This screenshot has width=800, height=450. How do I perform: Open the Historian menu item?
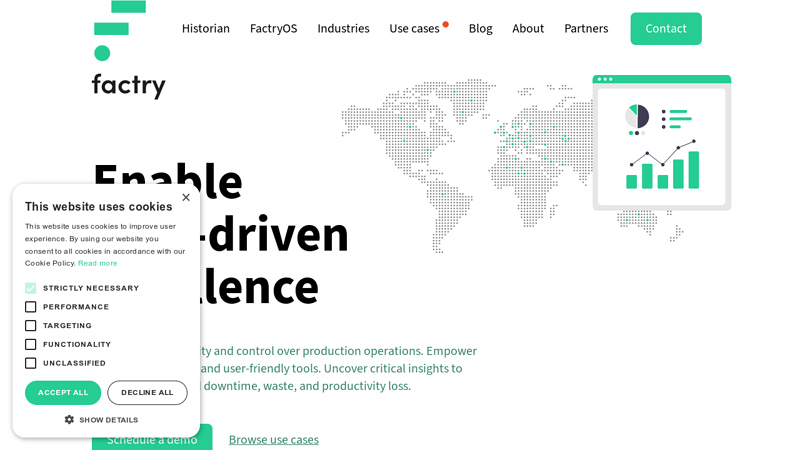[206, 29]
